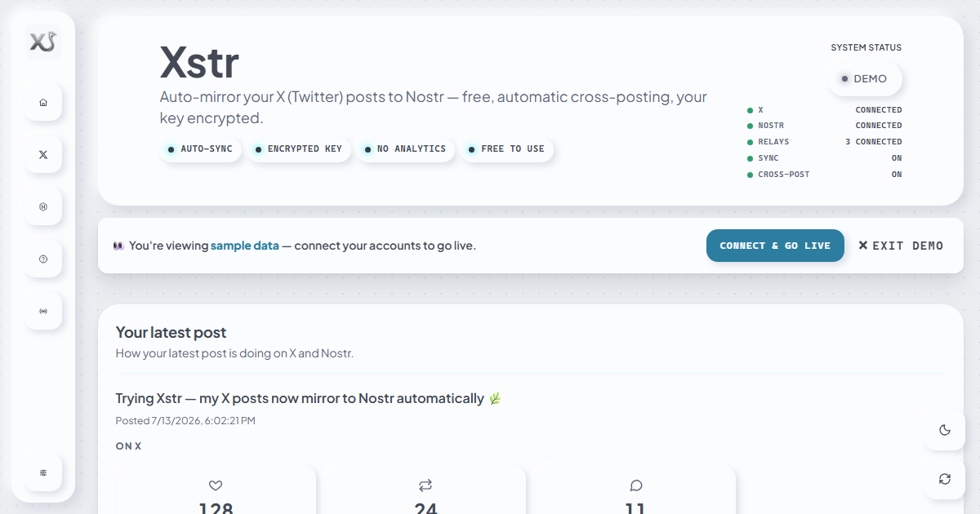
Task: Click the NOSTR status row label
Action: coord(771,126)
